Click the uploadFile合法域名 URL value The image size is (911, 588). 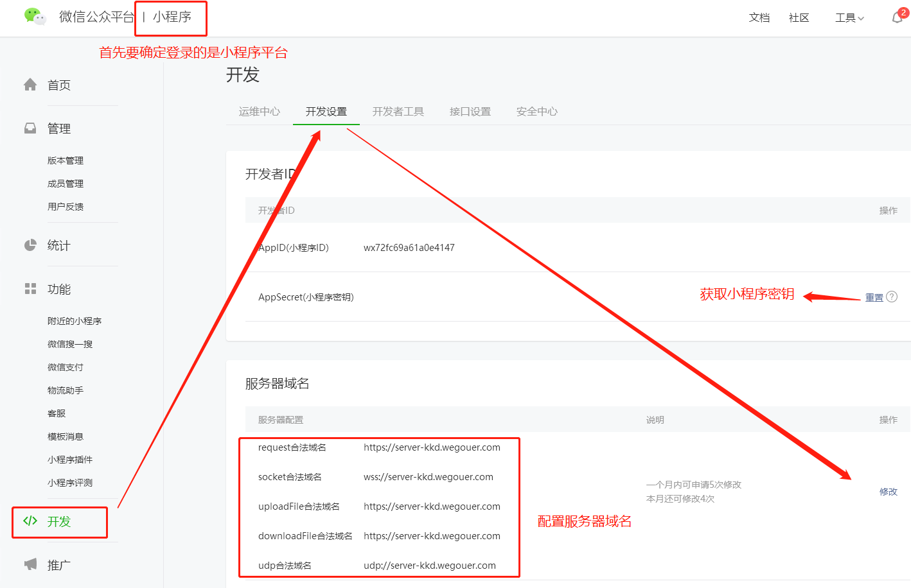432,506
